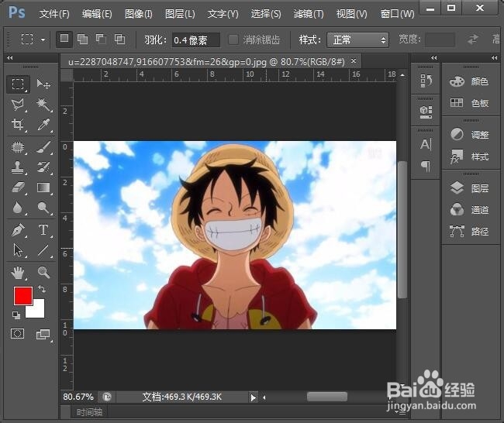Open the 图层(L) menu
The width and height of the screenshot is (504, 423).
pos(180,14)
